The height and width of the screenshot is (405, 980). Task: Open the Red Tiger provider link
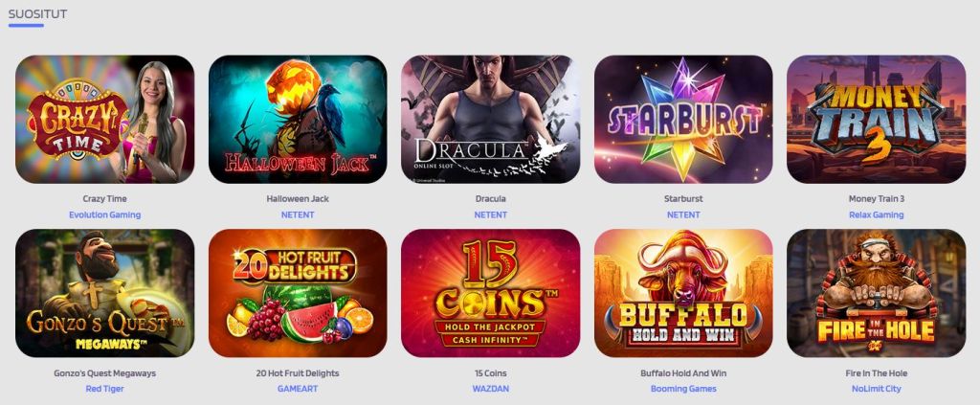(x=105, y=389)
